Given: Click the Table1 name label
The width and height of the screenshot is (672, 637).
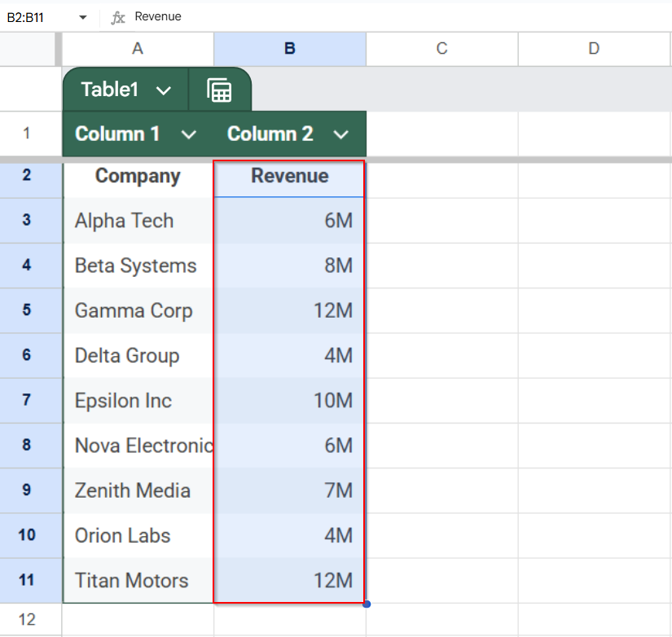Looking at the screenshot, I should 110,90.
